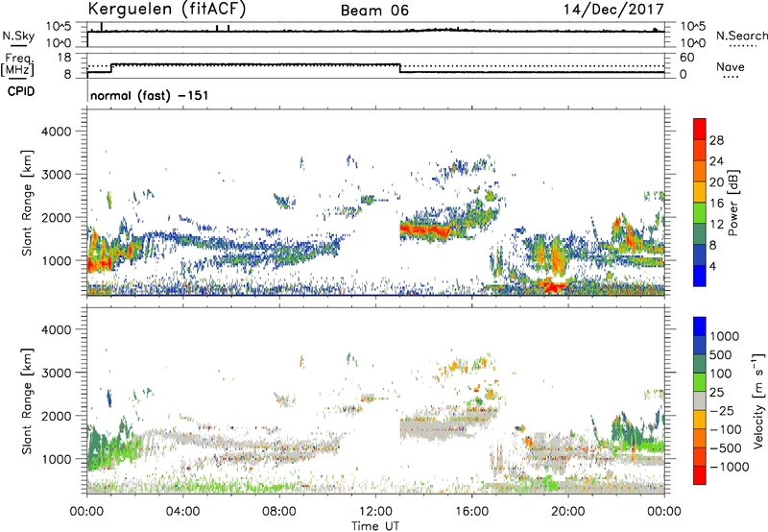This screenshot has width=768, height=532.
Task: Click the red top segment of power colorbar
Action: pos(700,129)
